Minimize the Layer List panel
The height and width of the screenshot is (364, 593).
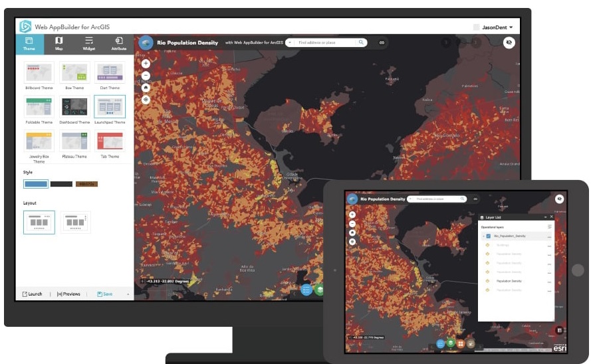point(545,217)
